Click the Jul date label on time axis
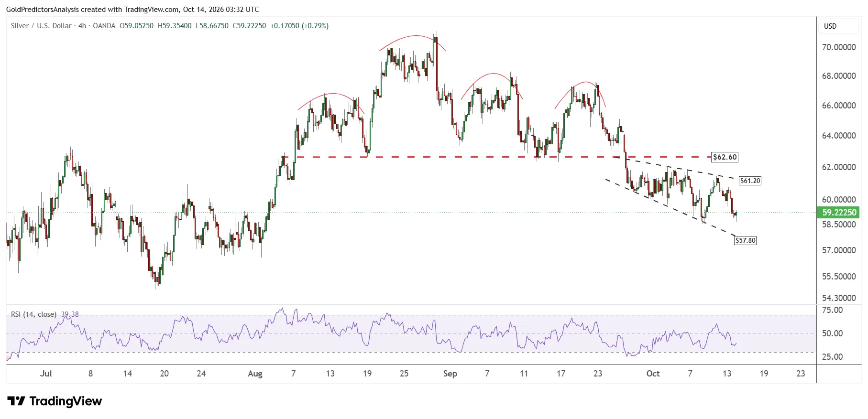Viewport: 868px width, 419px height. click(46, 374)
